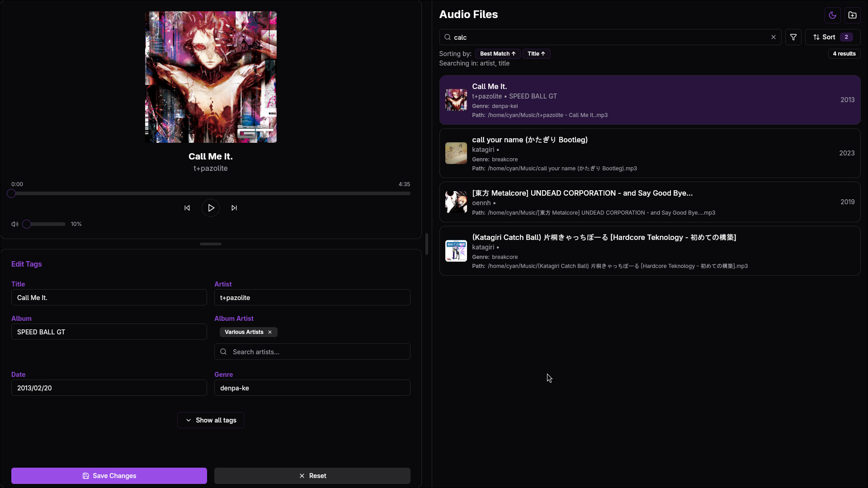Screen dimensions: 868x488
Task: Toggle Best Match sort direction
Action: tap(497, 54)
